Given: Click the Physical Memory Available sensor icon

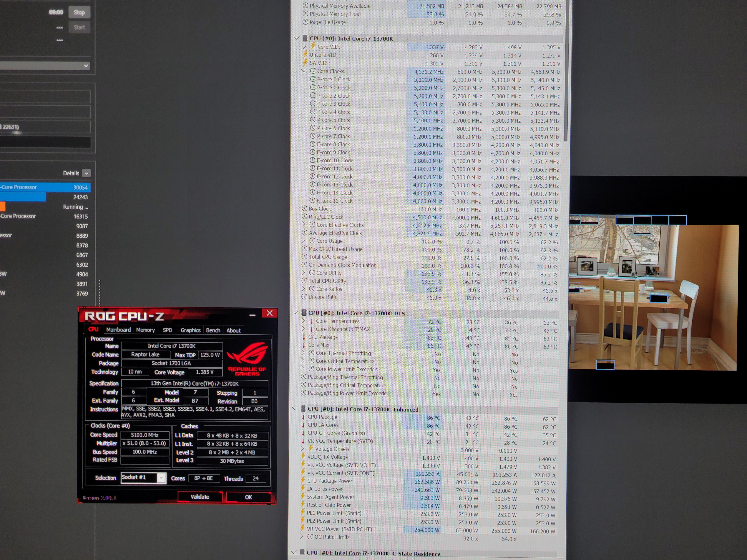Looking at the screenshot, I should [x=305, y=5].
